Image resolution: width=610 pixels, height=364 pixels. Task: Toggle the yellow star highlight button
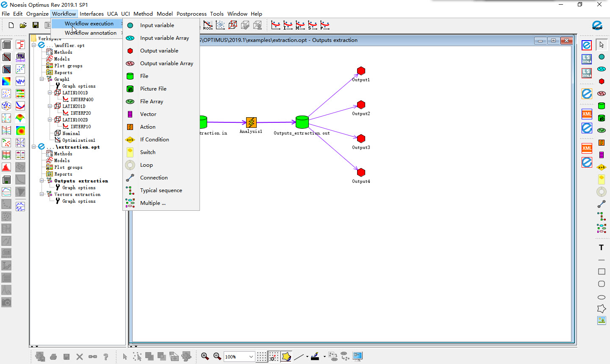click(286, 356)
